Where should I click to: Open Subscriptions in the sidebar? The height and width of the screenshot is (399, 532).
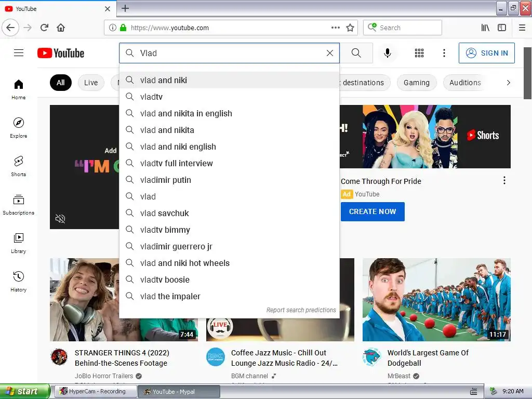(x=18, y=205)
